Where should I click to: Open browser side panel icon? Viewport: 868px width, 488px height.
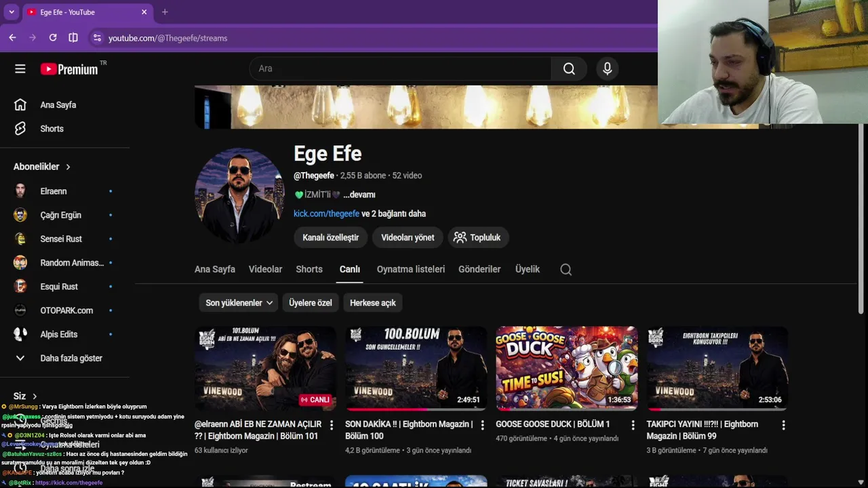(x=73, y=38)
